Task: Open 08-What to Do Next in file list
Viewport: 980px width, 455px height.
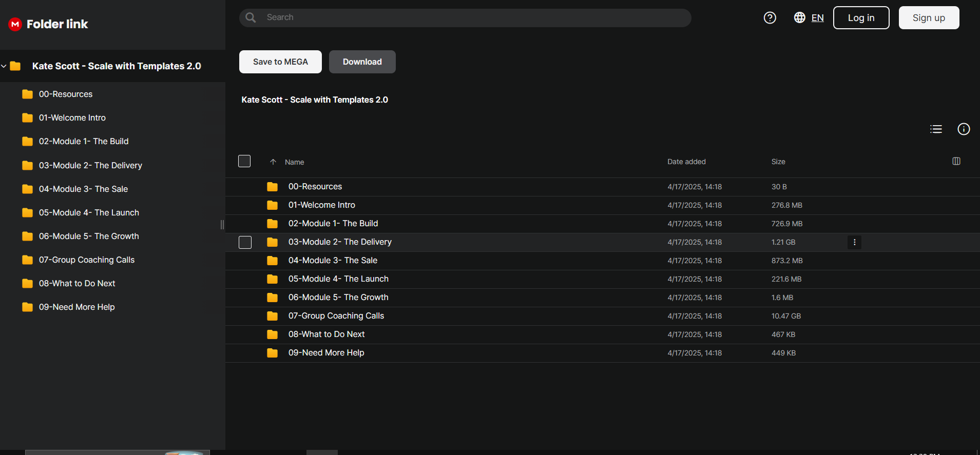Action: [326, 334]
